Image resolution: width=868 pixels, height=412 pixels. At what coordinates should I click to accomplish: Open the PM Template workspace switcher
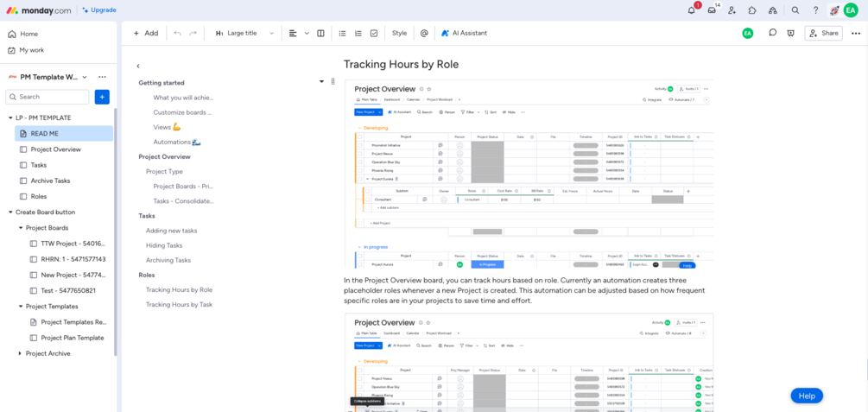point(48,77)
